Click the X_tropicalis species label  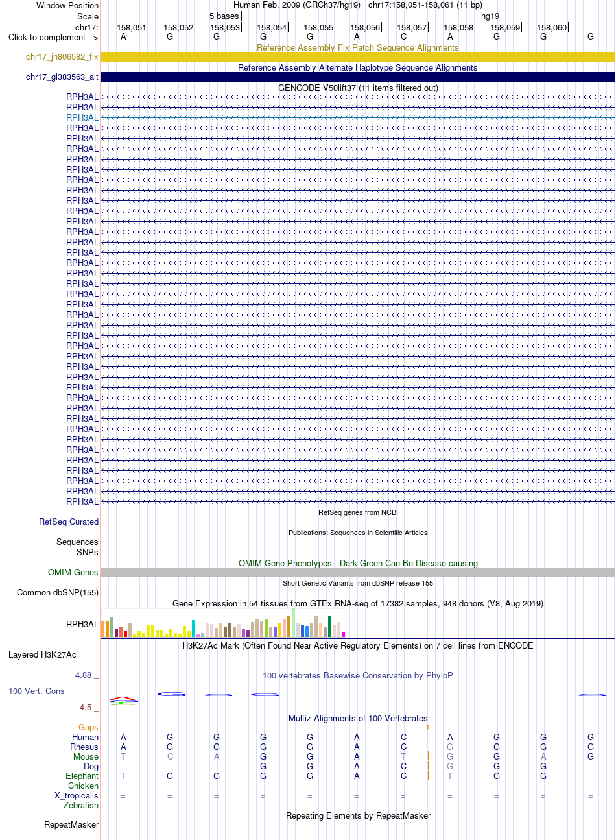point(77,795)
